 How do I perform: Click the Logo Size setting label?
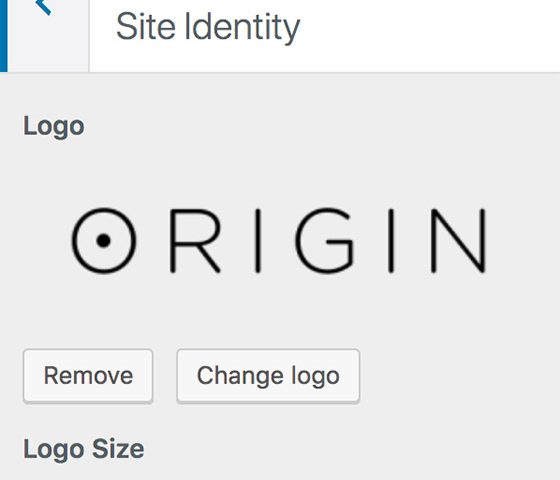coord(84,449)
